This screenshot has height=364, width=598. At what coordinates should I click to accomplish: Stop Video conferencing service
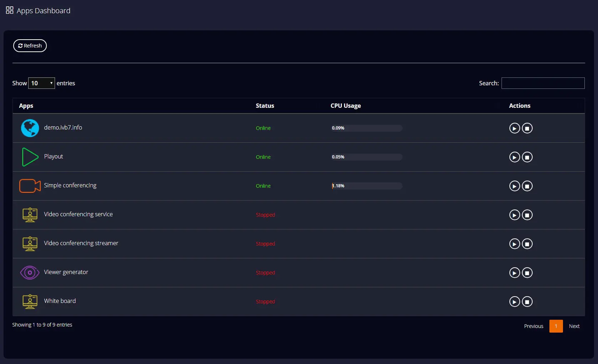click(527, 215)
